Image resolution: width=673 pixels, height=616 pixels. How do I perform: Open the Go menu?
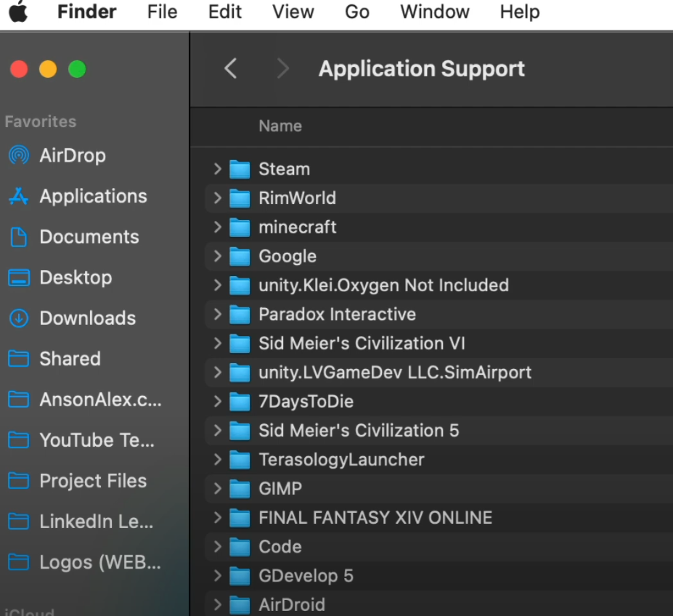[357, 12]
